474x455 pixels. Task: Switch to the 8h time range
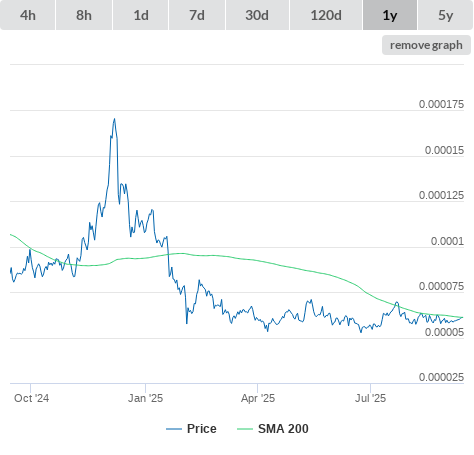84,15
